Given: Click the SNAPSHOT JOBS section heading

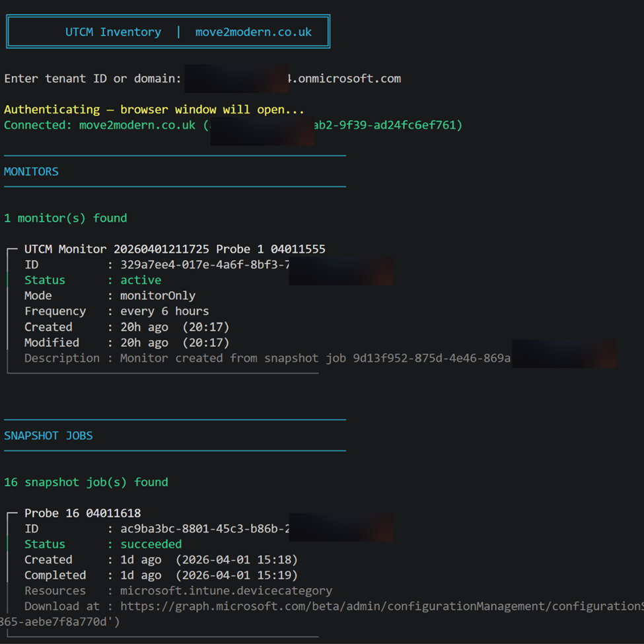Looking at the screenshot, I should (48, 436).
